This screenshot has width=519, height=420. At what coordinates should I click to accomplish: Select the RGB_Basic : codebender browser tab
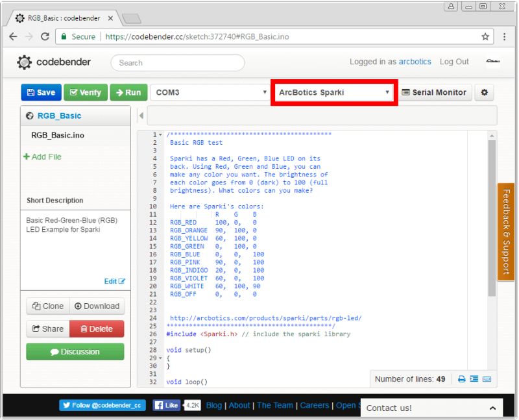pos(64,18)
